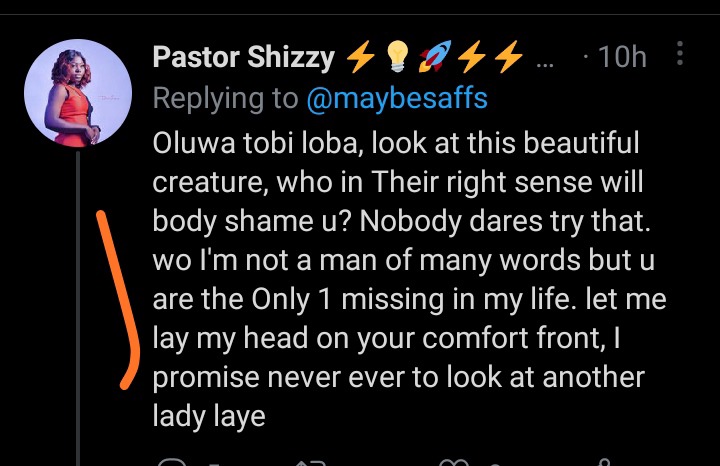Image resolution: width=720 pixels, height=466 pixels.
Task: Click the orange curved annotation mark
Action: [118, 300]
